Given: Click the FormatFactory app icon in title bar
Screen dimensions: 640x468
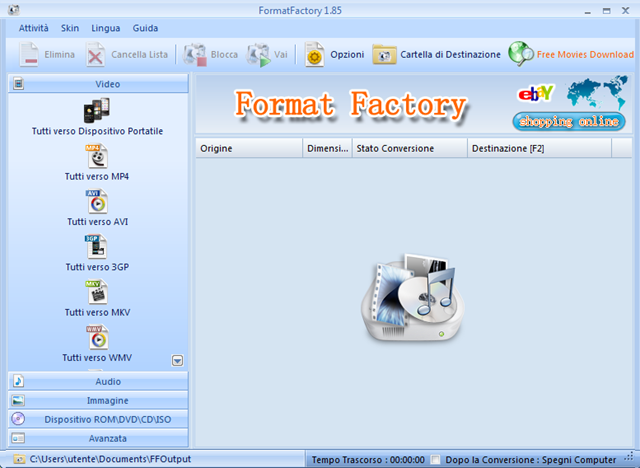Looking at the screenshot, I should click(x=13, y=9).
